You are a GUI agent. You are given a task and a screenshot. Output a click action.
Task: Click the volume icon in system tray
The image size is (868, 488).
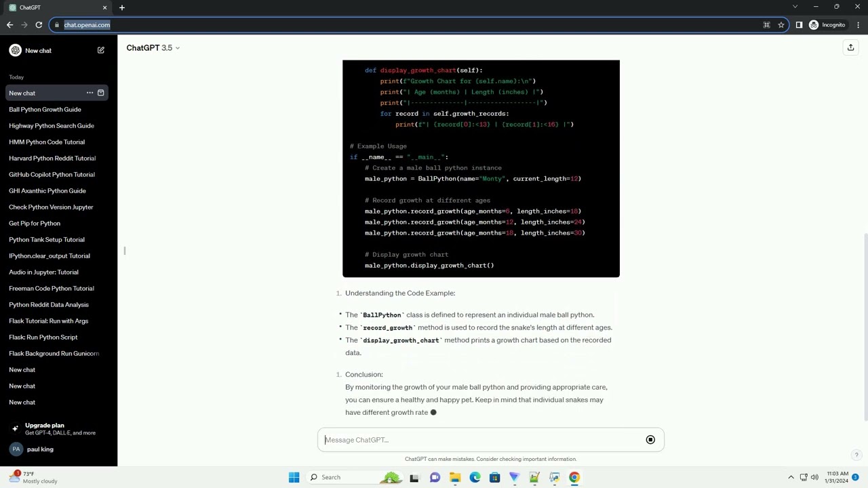pos(814,477)
